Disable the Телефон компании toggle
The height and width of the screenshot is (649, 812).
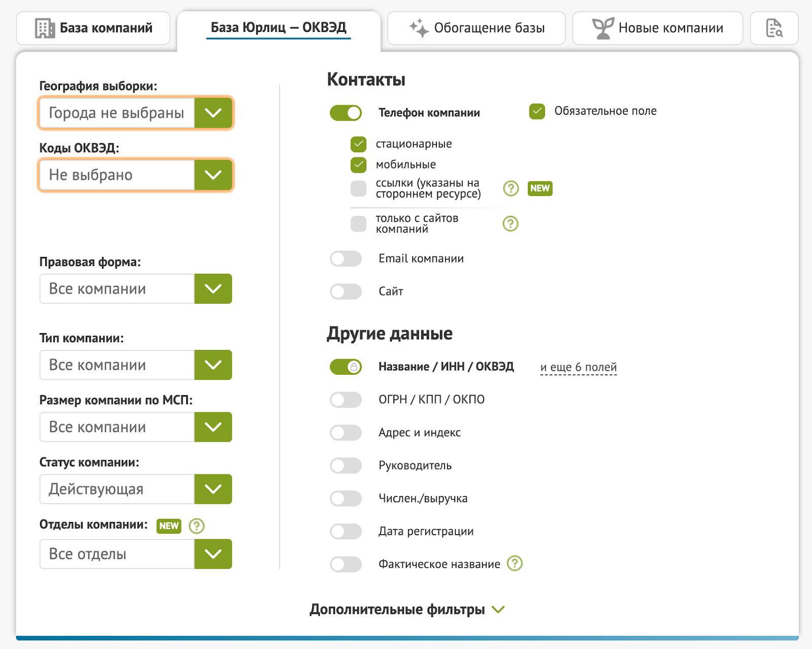[346, 113]
